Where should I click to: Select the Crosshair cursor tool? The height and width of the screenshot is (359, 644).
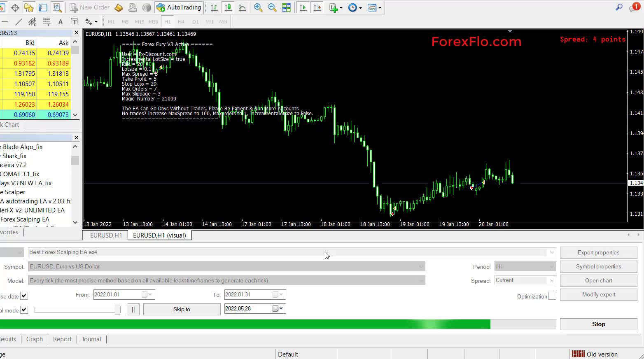15,7
